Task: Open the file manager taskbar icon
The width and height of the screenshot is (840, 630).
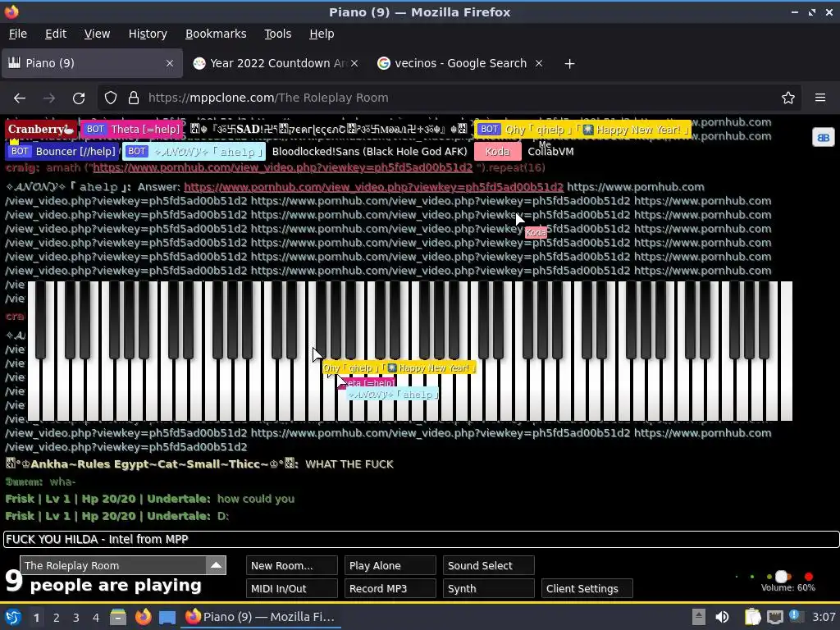Action: [118, 617]
